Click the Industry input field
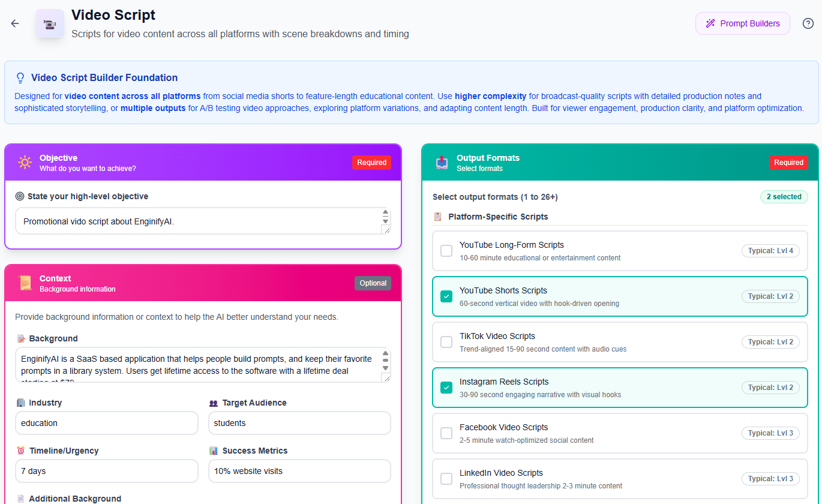 (x=107, y=423)
